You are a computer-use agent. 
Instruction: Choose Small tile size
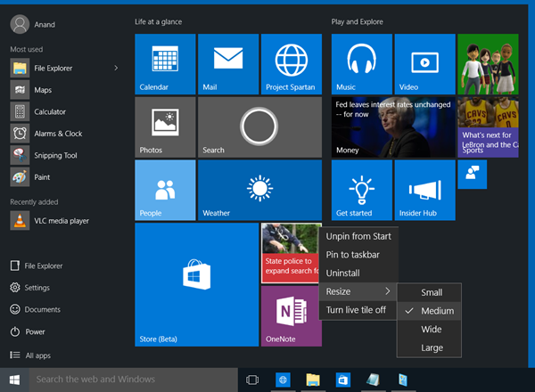point(432,292)
